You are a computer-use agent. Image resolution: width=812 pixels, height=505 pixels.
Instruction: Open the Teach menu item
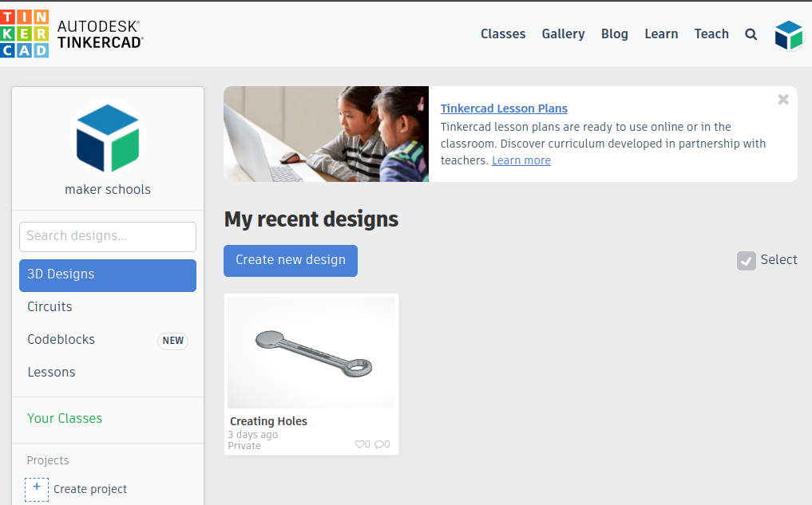click(711, 34)
